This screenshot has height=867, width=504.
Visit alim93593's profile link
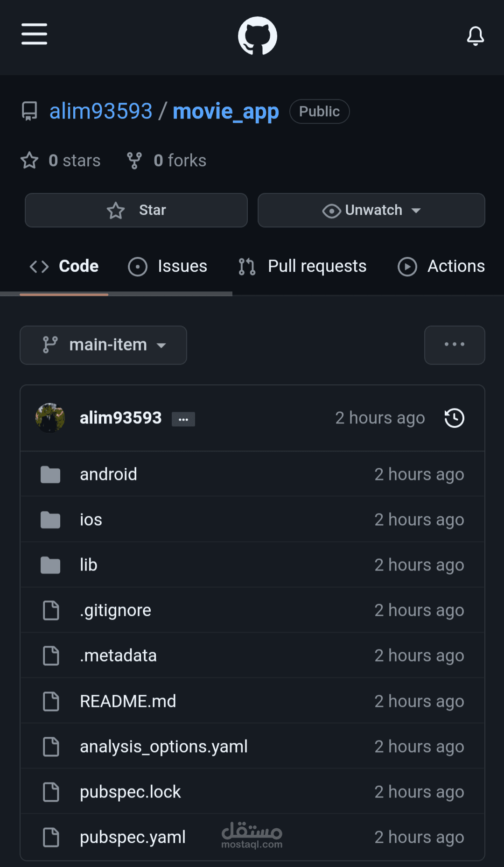(101, 110)
